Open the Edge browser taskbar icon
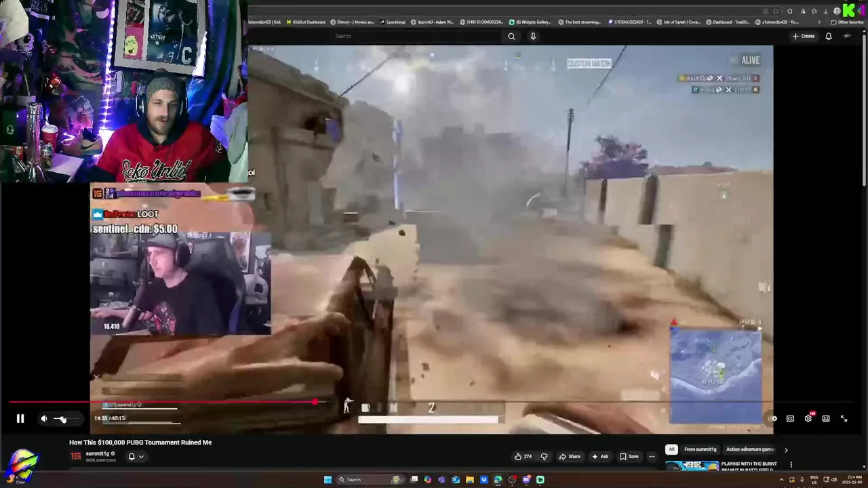Screen dimensions: 868x488 tap(498, 479)
